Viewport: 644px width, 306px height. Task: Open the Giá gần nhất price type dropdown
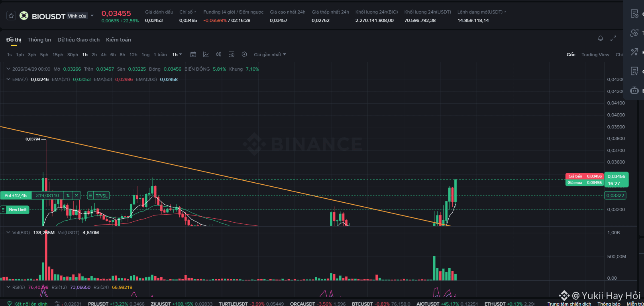(x=270, y=55)
